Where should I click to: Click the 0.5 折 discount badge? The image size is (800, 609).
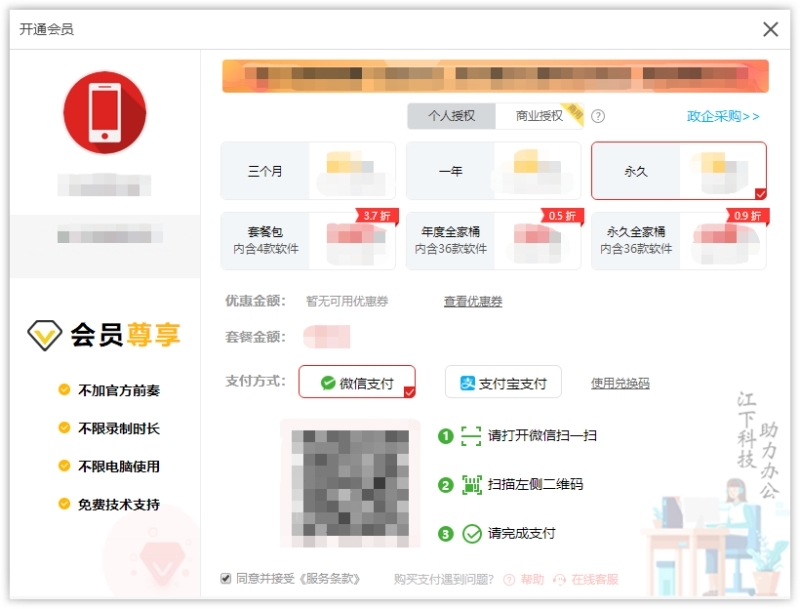pyautogui.click(x=562, y=216)
